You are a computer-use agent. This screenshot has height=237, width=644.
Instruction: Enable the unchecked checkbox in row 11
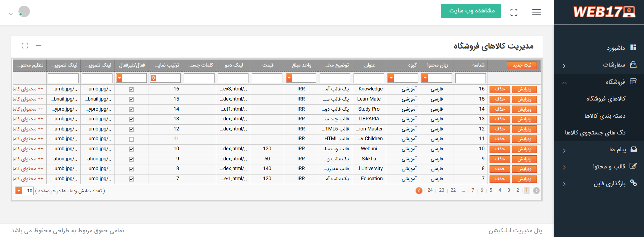click(x=131, y=139)
